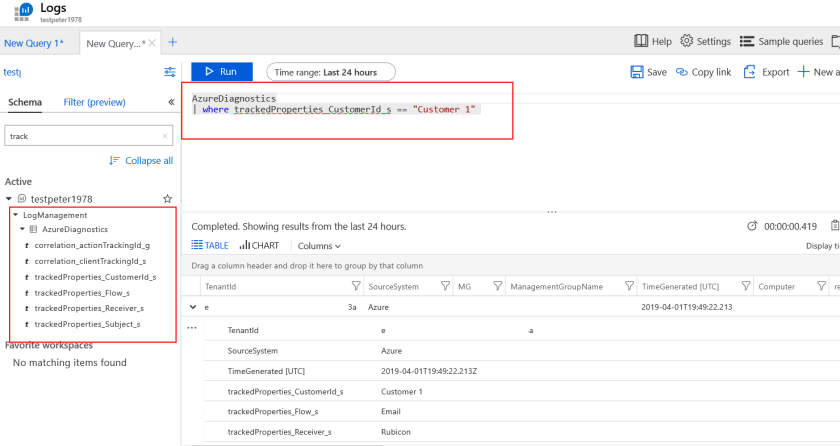This screenshot has height=446, width=840.
Task: Switch results to CHART view
Action: click(259, 245)
